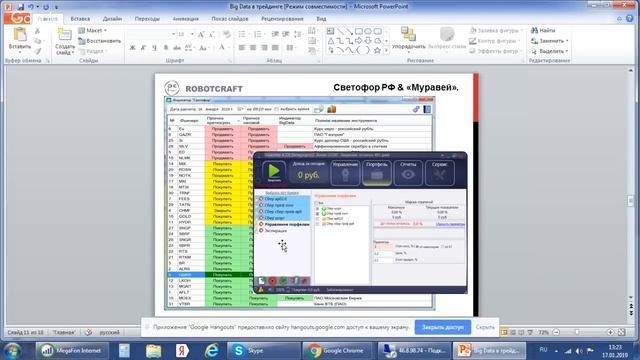
Task: Switch to the Анимация tab
Action: click(x=185, y=19)
